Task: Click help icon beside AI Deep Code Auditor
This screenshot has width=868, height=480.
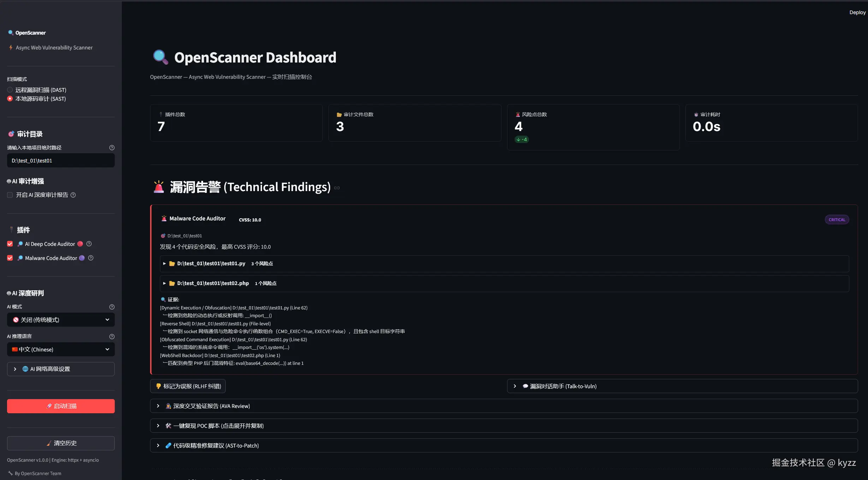Action: (89, 244)
